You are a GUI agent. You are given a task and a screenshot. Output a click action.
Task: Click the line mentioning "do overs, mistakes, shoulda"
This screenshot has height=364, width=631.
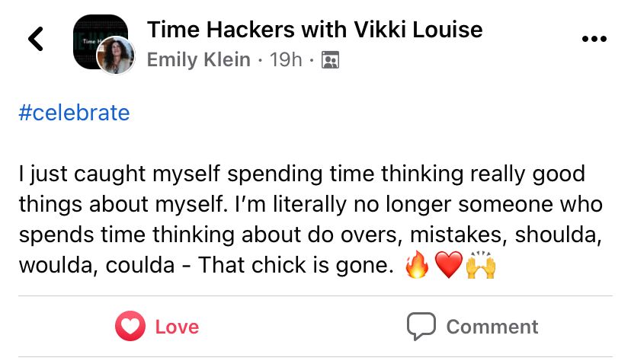310,235
